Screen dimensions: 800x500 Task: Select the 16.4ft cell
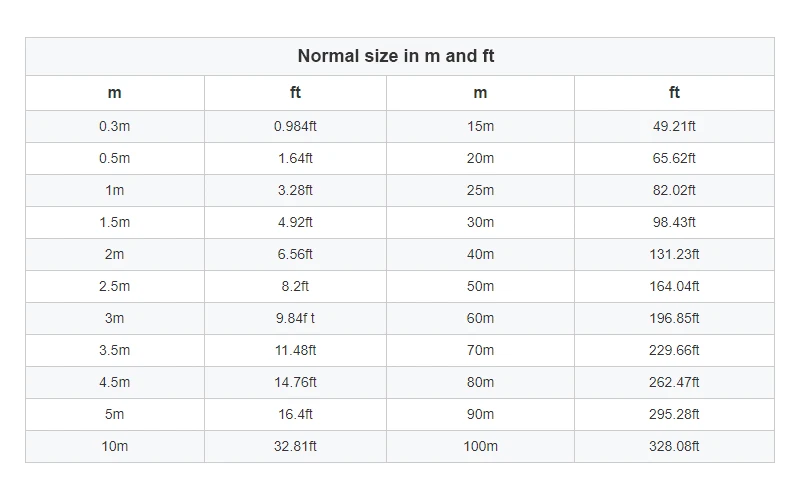[295, 414]
